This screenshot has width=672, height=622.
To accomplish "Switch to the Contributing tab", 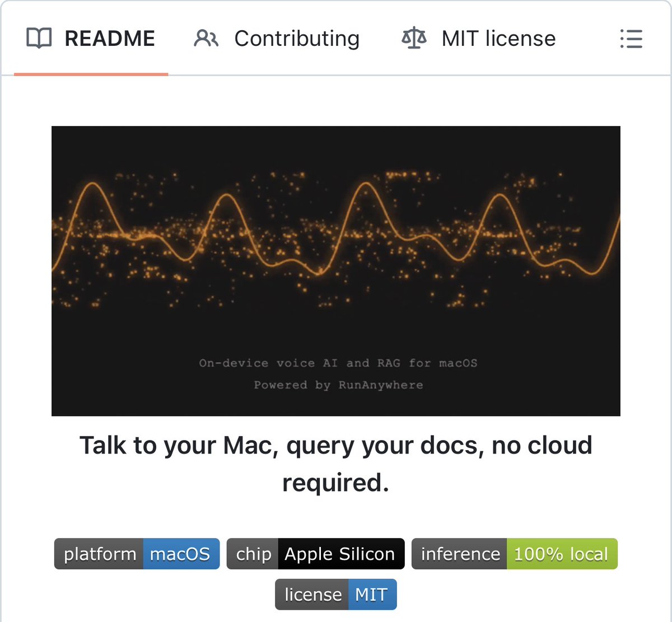I will click(277, 39).
